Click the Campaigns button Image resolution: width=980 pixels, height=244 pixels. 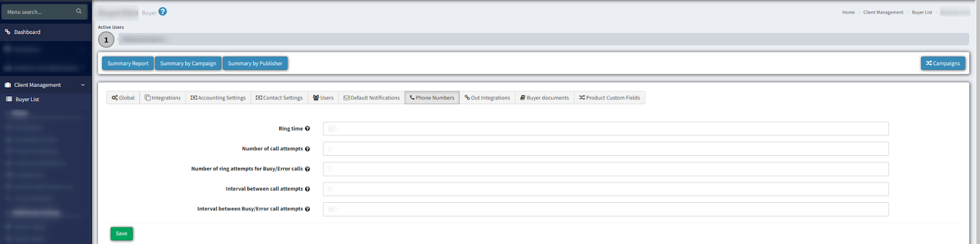943,63
